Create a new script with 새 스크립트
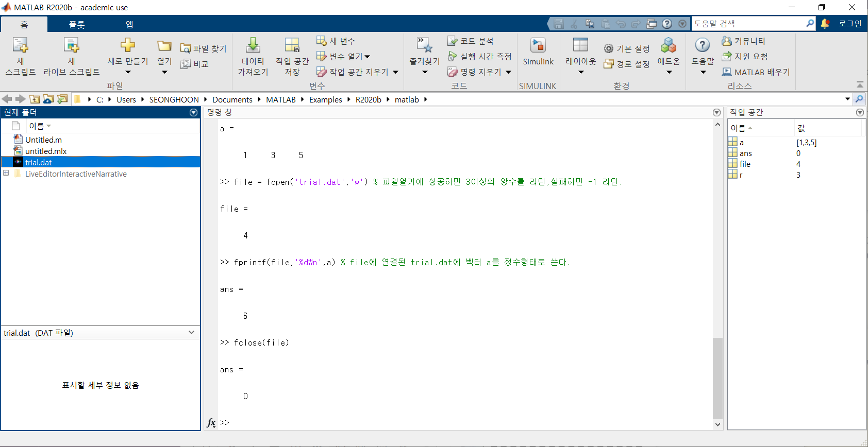The height and width of the screenshot is (447, 868). (x=21, y=56)
